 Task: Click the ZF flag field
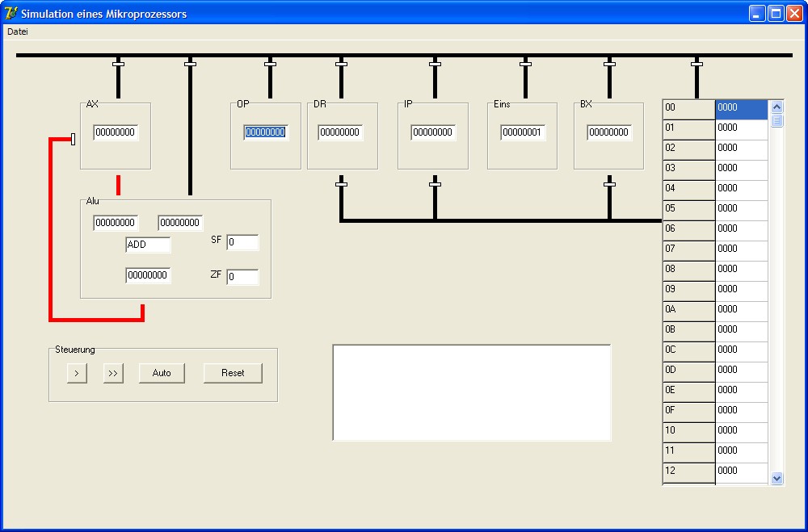242,277
